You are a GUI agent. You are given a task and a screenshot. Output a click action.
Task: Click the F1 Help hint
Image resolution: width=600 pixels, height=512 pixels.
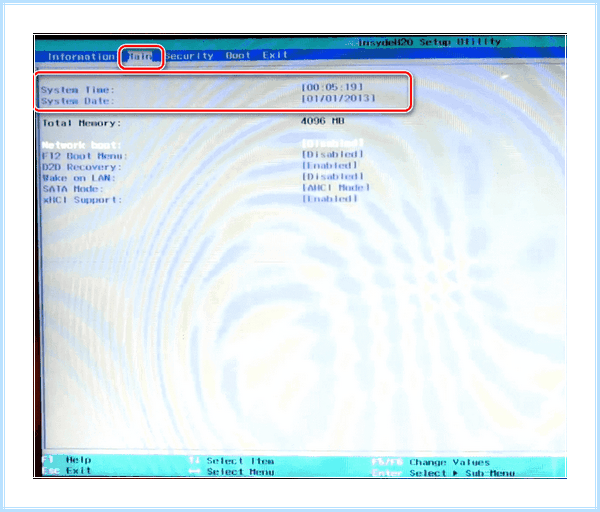[66, 460]
